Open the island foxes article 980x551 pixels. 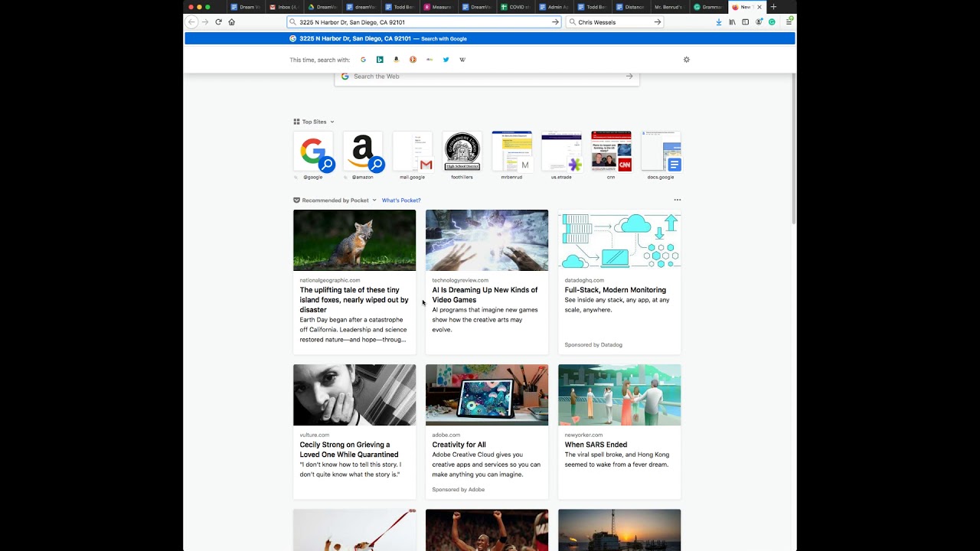354,282
